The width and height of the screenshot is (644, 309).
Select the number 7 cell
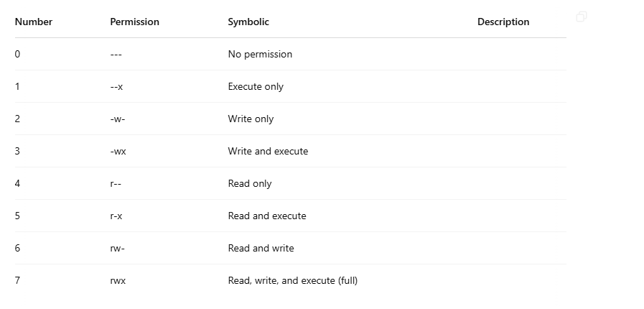pos(17,281)
